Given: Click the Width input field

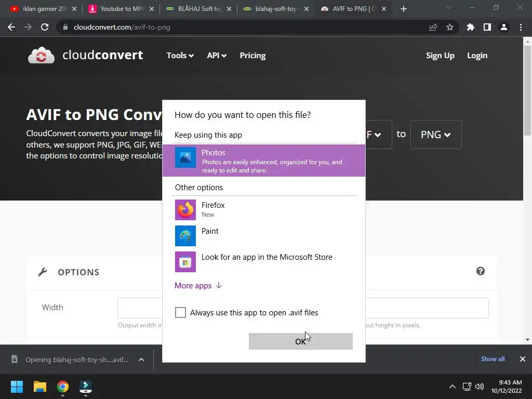Looking at the screenshot, I should [x=140, y=308].
